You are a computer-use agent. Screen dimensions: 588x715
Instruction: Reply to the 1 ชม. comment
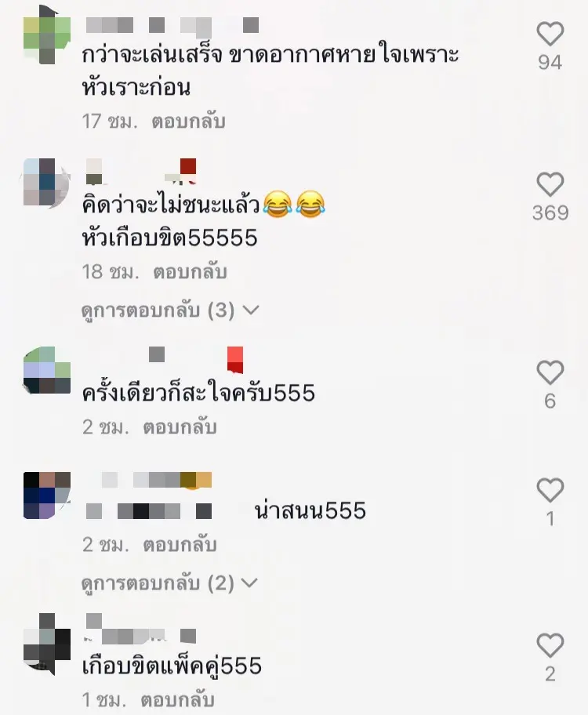177,700
